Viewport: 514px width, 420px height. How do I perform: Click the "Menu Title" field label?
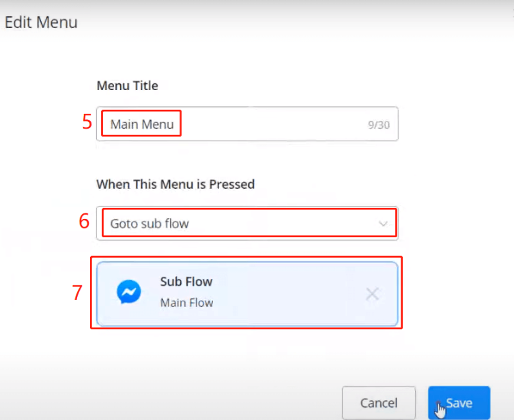click(x=127, y=86)
